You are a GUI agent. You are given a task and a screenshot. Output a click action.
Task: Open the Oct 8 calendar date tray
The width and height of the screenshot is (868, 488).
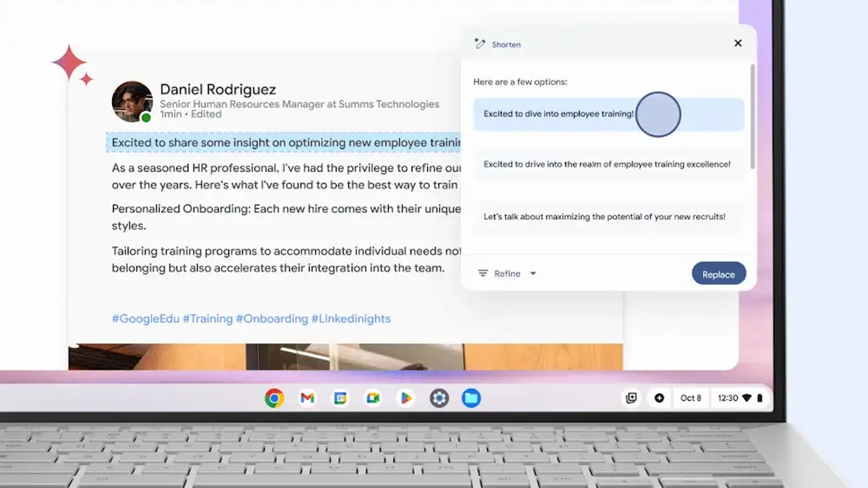click(691, 398)
